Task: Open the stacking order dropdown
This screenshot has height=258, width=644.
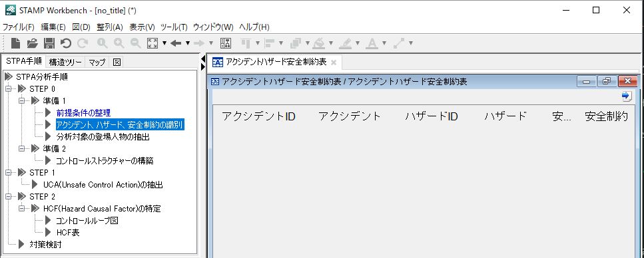Action: pyautogui.click(x=307, y=43)
